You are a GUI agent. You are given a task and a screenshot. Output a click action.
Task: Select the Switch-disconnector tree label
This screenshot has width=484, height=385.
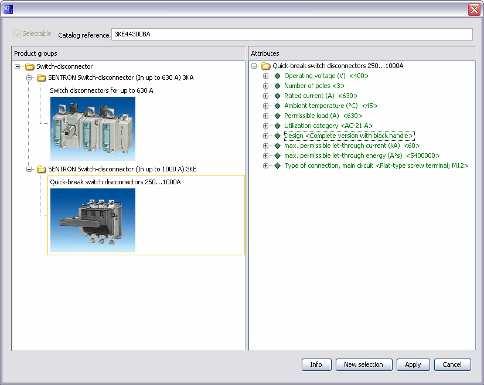pyautogui.click(x=65, y=67)
